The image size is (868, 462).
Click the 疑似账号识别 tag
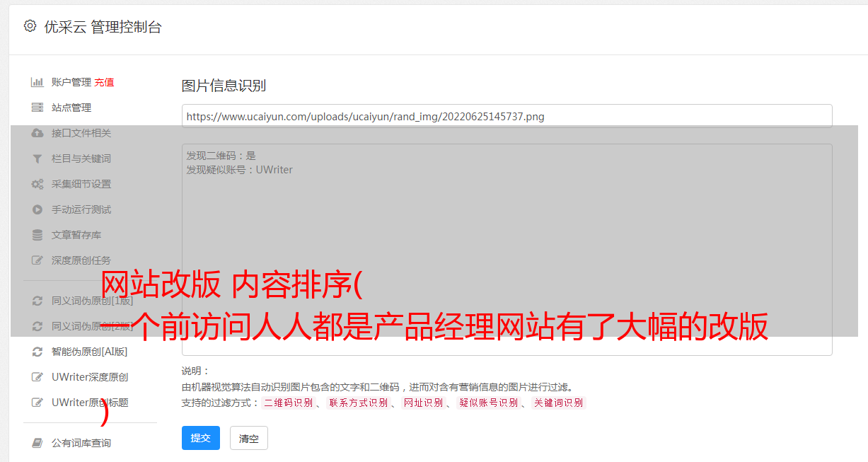488,403
